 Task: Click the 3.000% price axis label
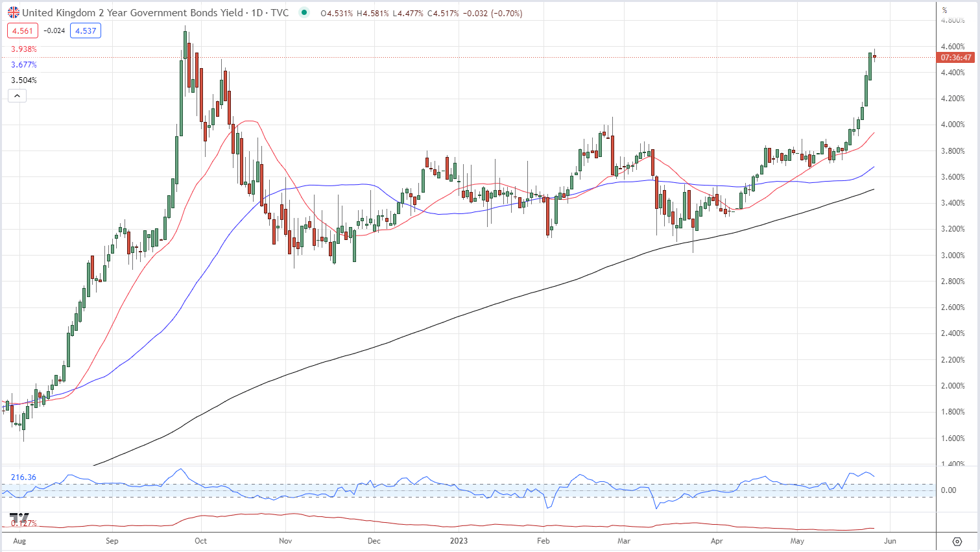(x=953, y=255)
